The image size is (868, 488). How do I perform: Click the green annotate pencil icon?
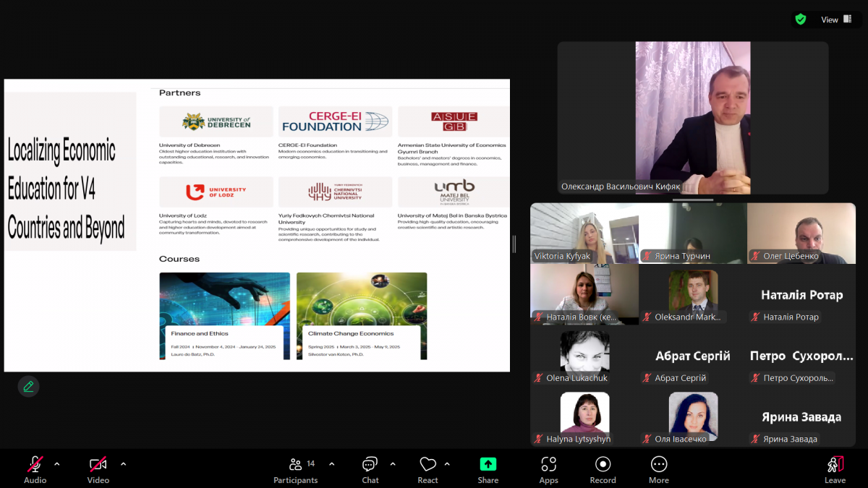tap(28, 386)
